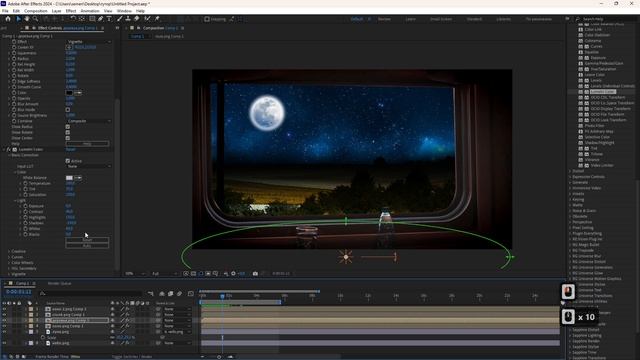Click the Reset link beside Lumetri Color
Viewport: 640px width, 360px height.
coord(71,149)
